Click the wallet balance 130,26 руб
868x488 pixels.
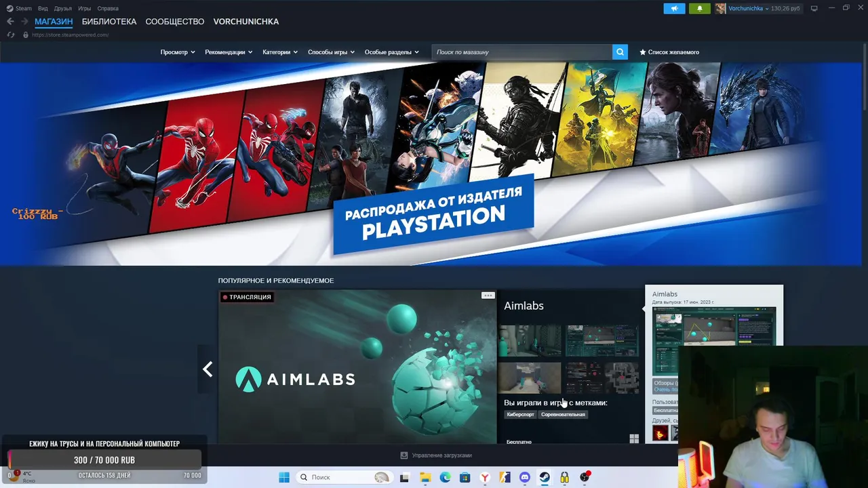tap(786, 8)
